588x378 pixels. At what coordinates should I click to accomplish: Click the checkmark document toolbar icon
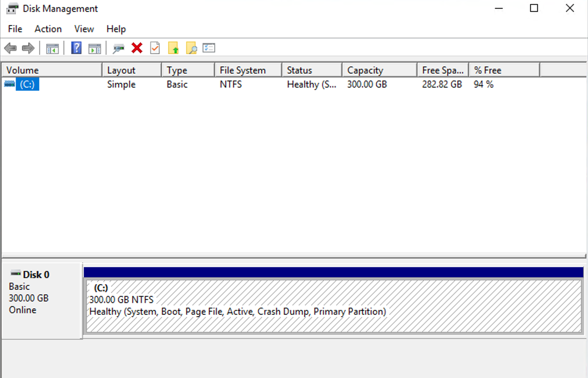tap(155, 48)
